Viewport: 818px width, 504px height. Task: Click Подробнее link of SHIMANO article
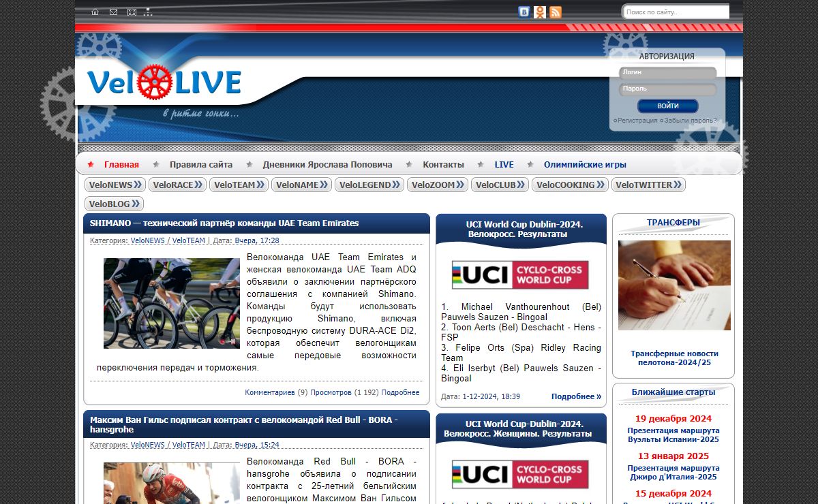point(400,392)
